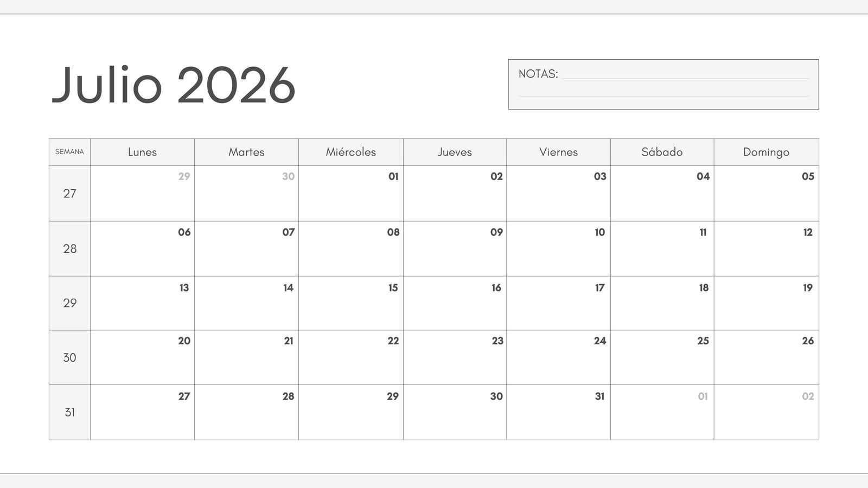Select the Miércoles column header
The height and width of the screenshot is (488, 868).
point(351,152)
